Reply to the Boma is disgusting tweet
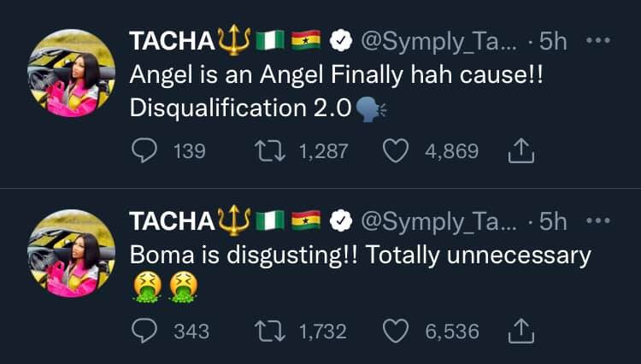This screenshot has width=641, height=364. pyautogui.click(x=144, y=331)
